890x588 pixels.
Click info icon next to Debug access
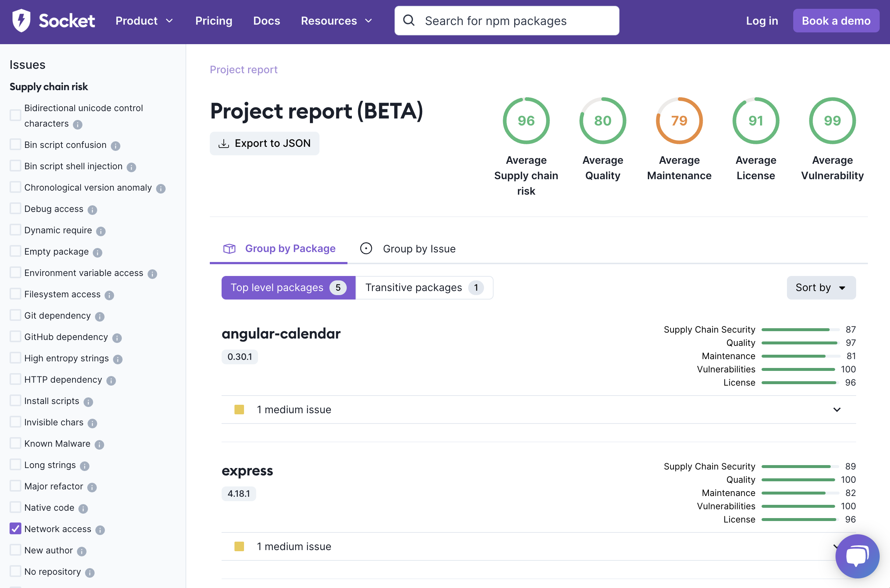92,210
